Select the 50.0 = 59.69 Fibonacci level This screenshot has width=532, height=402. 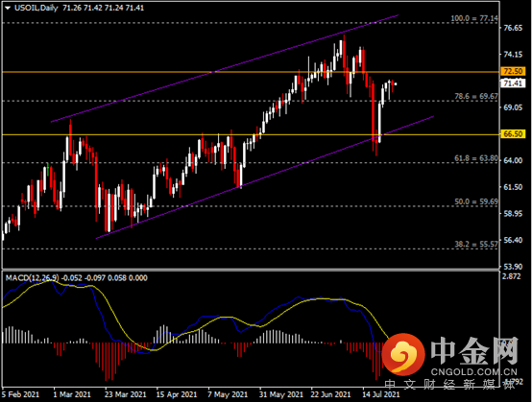476,201
